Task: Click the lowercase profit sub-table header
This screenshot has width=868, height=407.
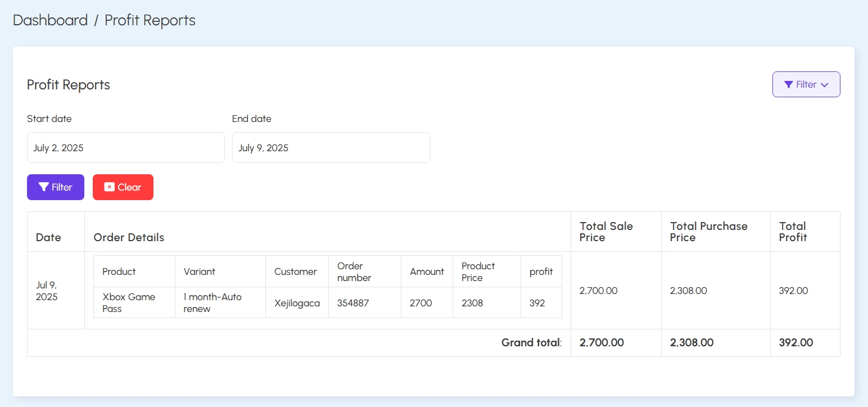Action: tap(541, 272)
